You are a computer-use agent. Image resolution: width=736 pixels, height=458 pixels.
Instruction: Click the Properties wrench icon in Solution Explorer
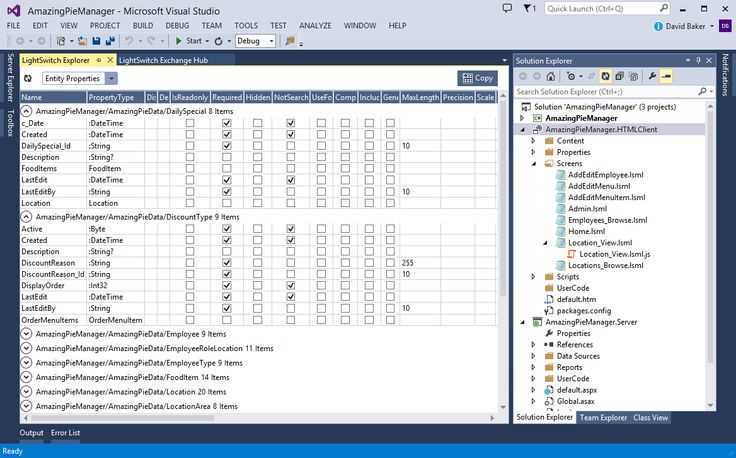pos(652,76)
